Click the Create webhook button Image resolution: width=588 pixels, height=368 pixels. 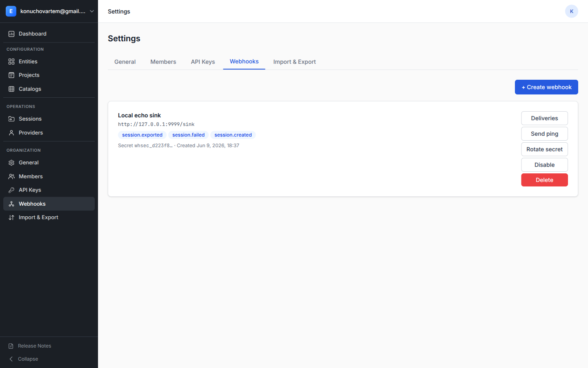546,87
